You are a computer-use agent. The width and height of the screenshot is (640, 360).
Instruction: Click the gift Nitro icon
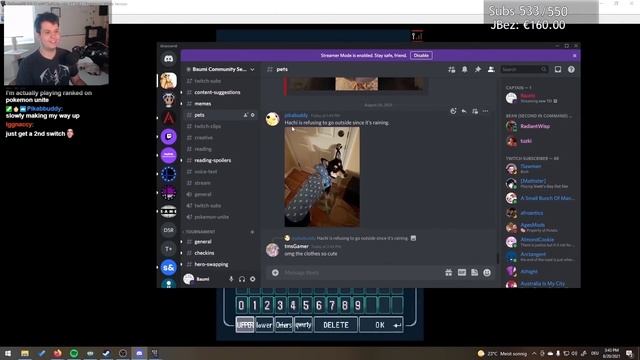tap(449, 273)
